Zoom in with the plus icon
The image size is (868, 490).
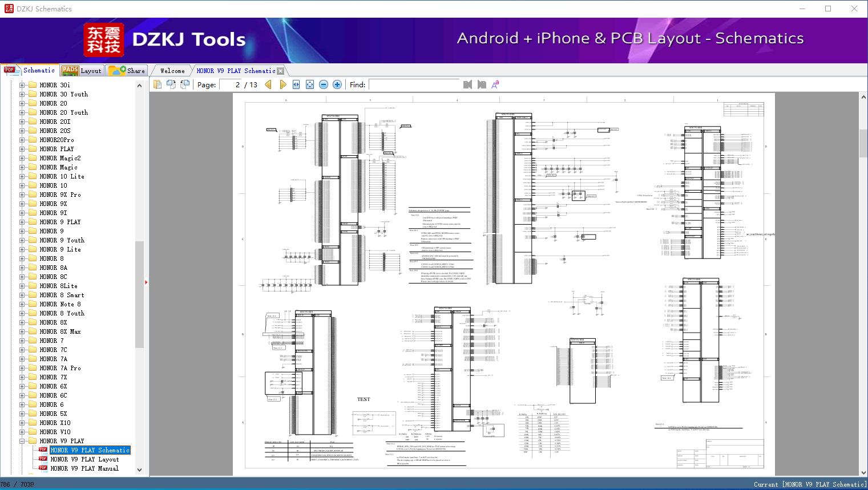click(337, 84)
